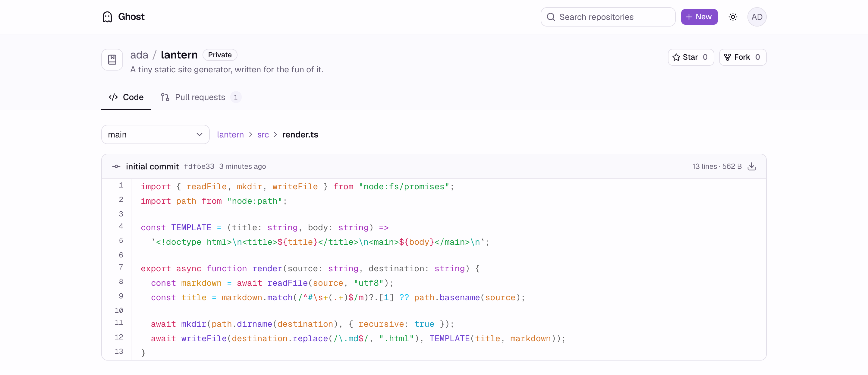Click writeFile call on line 12

[204, 339]
